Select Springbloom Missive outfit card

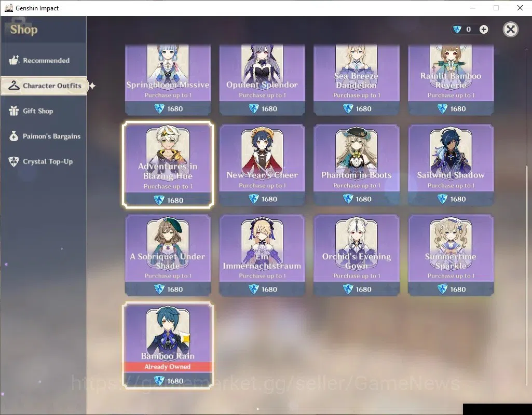click(x=168, y=80)
